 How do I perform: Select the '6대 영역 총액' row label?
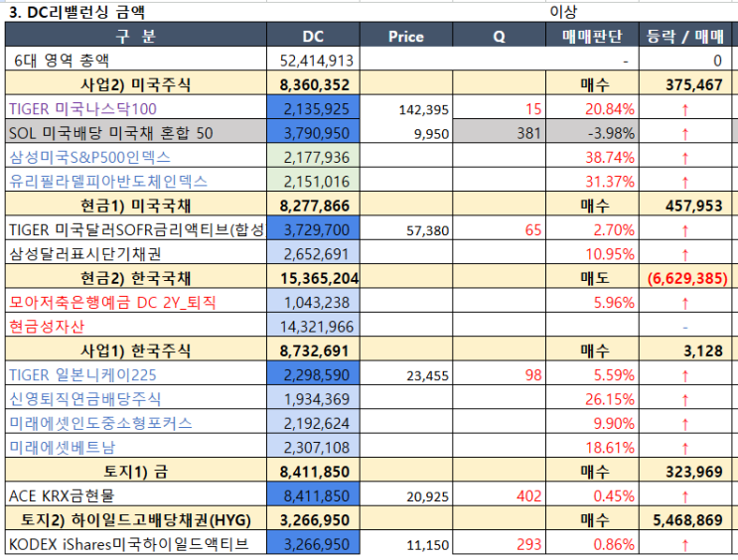click(136, 60)
